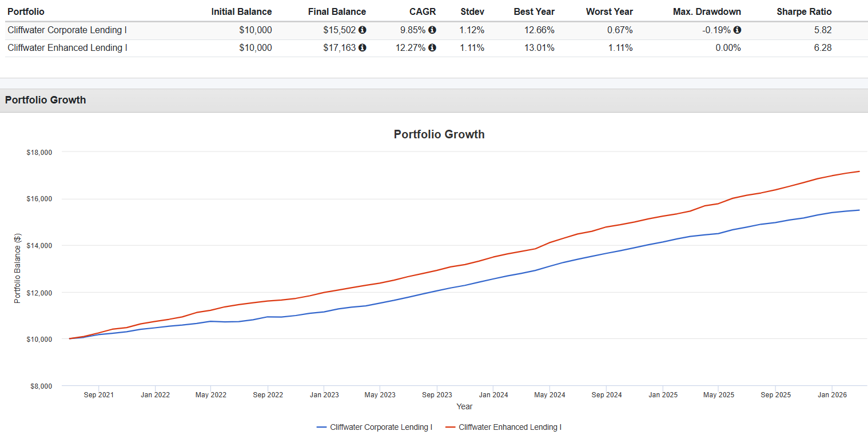Click the $16,000 y-axis label

[39, 199]
